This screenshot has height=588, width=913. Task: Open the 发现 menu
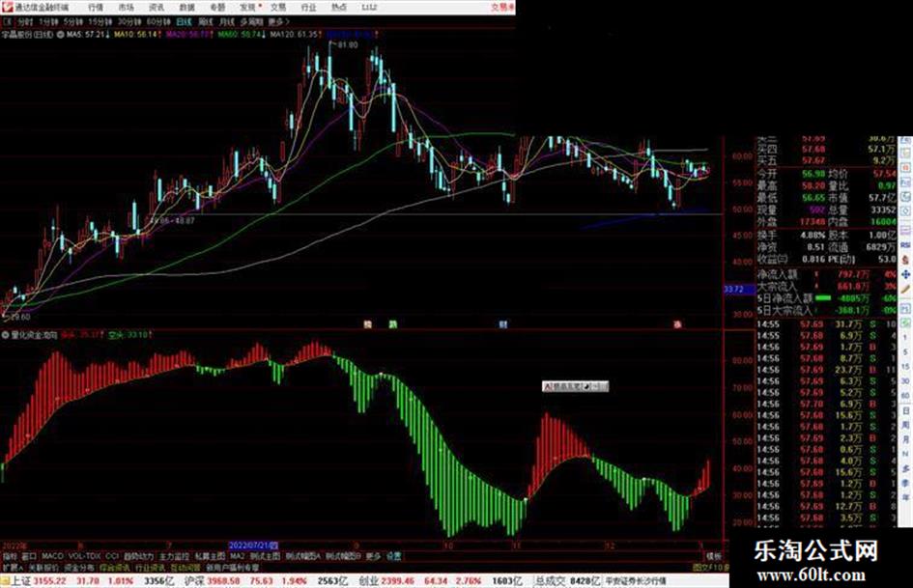(248, 7)
